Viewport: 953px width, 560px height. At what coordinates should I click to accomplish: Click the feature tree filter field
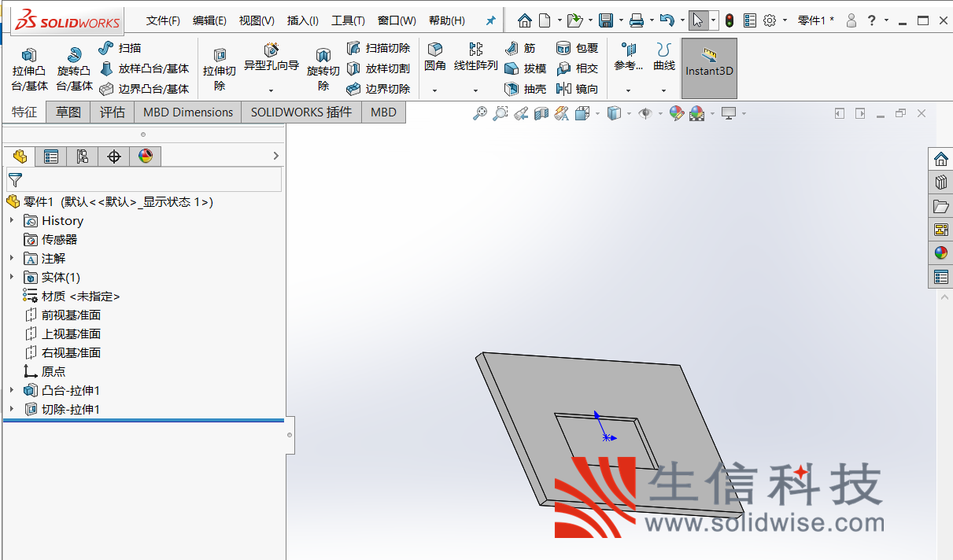[x=144, y=180]
